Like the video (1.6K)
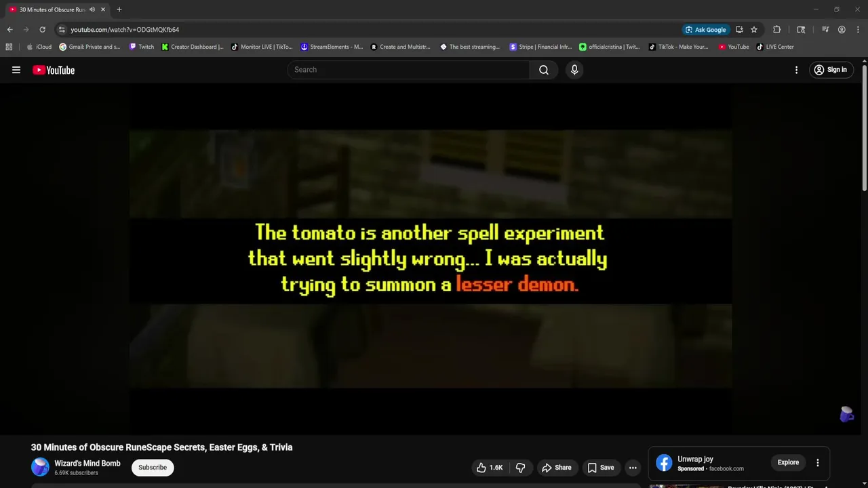Image resolution: width=868 pixels, height=488 pixels. (489, 468)
